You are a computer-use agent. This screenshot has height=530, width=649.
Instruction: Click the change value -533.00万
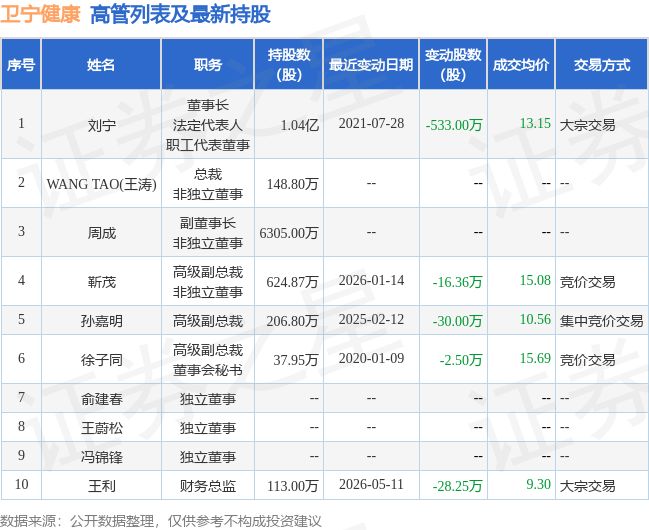(454, 125)
